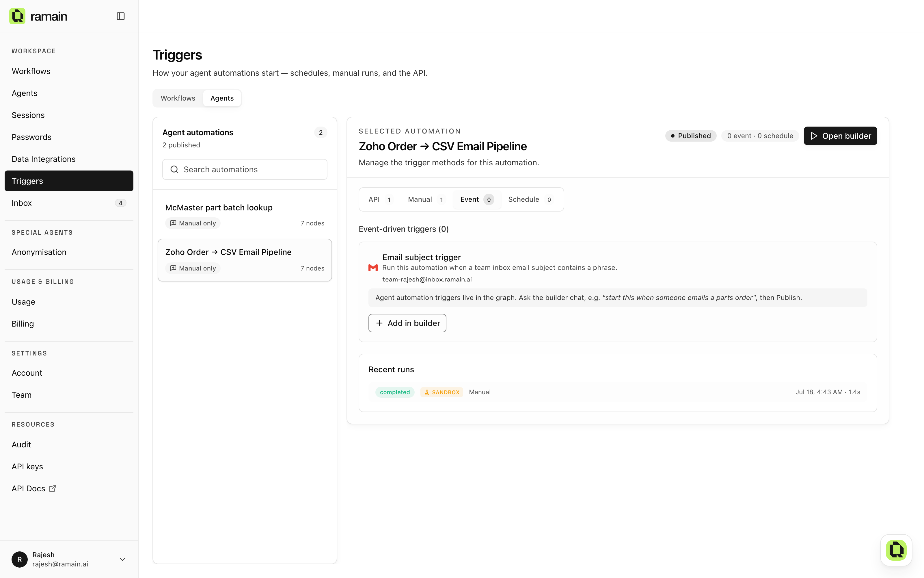Open Workflows in the sidebar

(69, 71)
